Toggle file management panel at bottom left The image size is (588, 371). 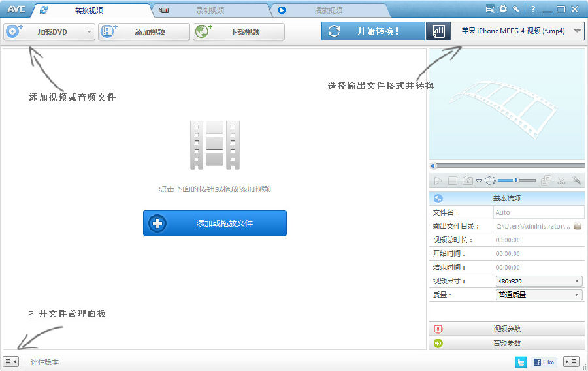(x=10, y=362)
